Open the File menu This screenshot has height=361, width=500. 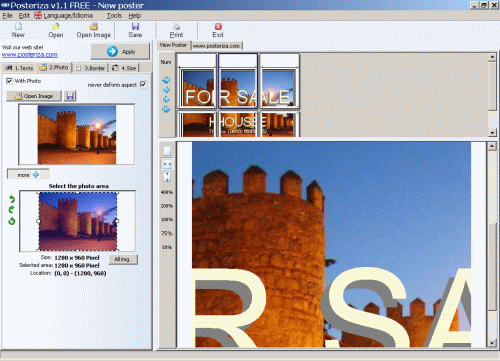(7, 16)
